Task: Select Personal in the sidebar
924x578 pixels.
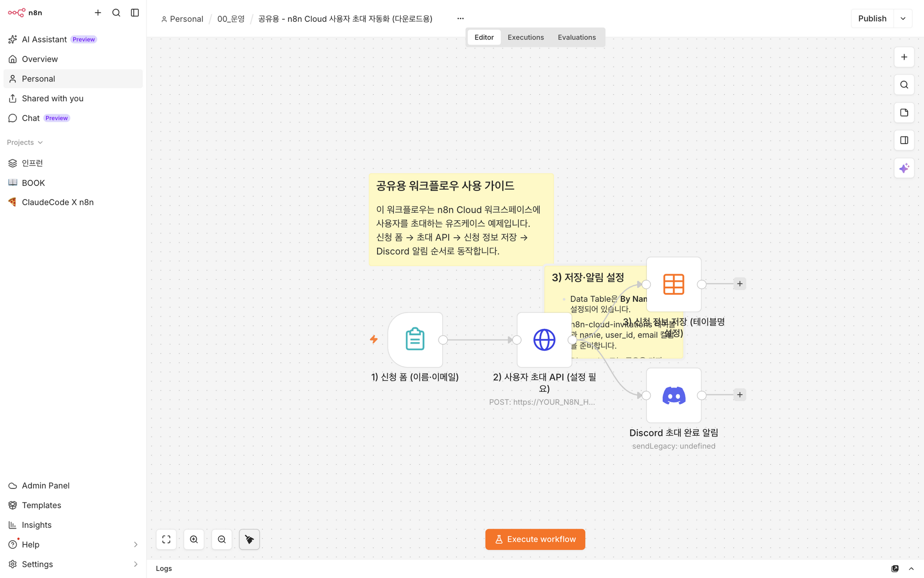Action: 73,79
